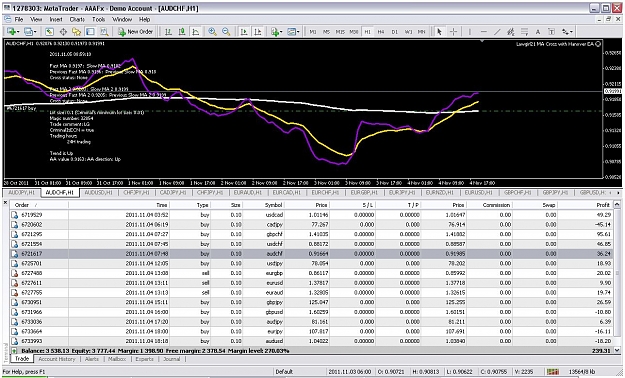Select the candlestick chart icon
This screenshot has width=625, height=378.
point(182,32)
